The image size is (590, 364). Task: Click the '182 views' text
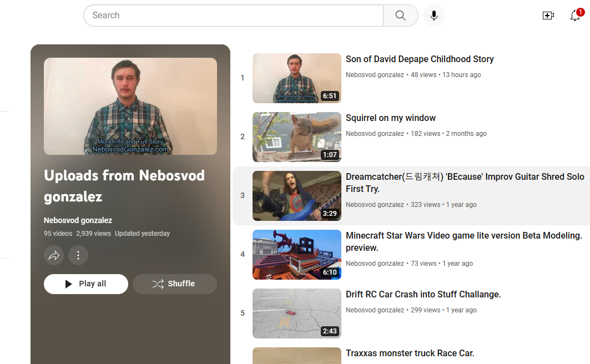pos(425,134)
